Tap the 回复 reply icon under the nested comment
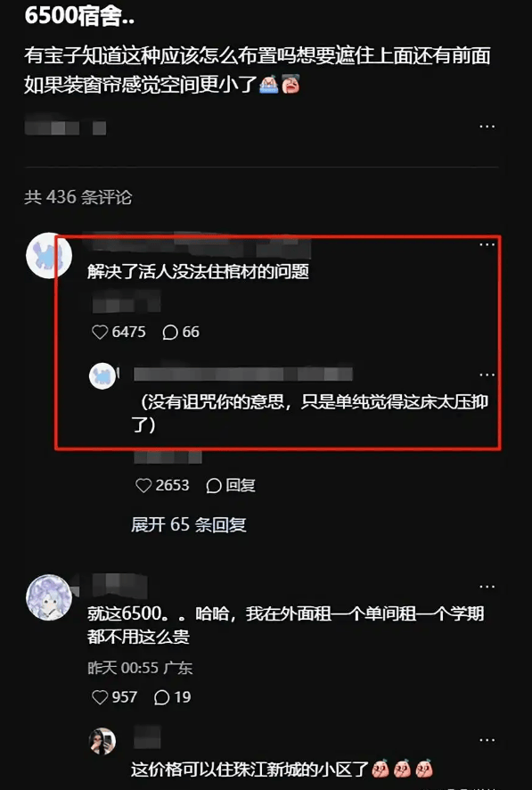 click(x=231, y=485)
